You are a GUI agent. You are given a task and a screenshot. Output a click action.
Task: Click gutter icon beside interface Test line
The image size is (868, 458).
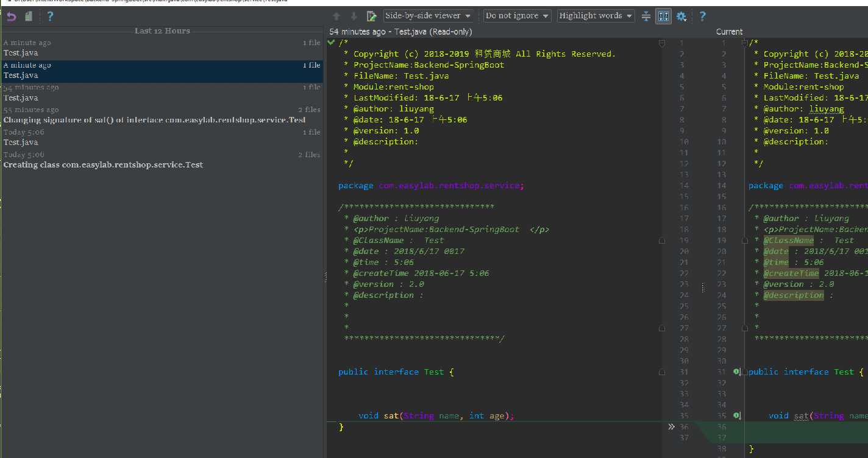(x=736, y=372)
